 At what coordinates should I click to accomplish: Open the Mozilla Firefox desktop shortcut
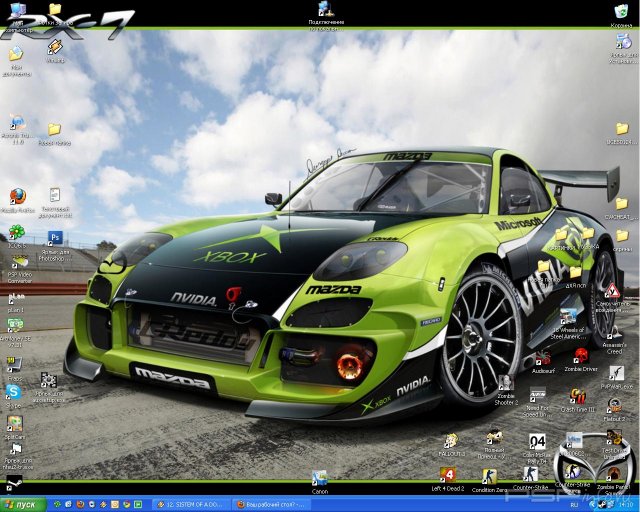[17, 197]
